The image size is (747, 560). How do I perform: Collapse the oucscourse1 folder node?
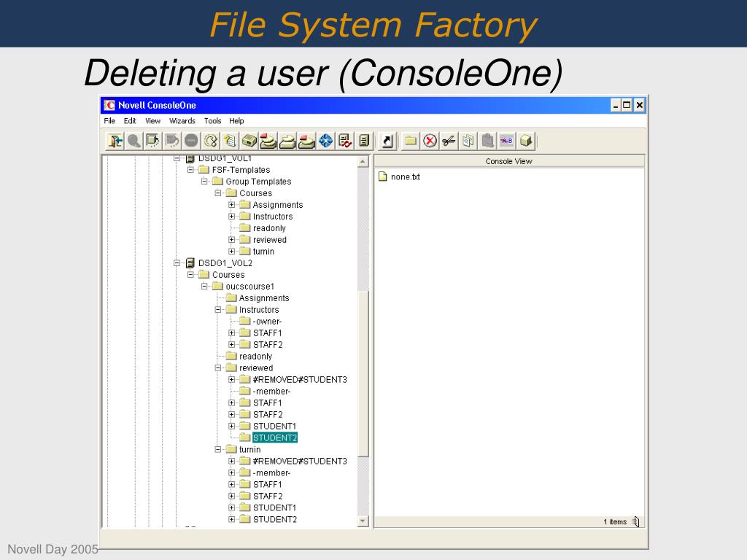pyautogui.click(x=204, y=286)
